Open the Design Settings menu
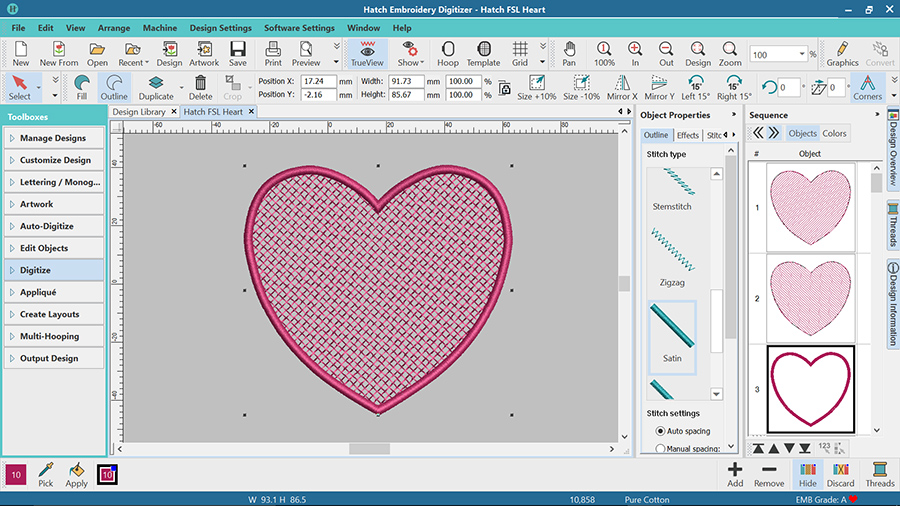900x506 pixels. 220,28
